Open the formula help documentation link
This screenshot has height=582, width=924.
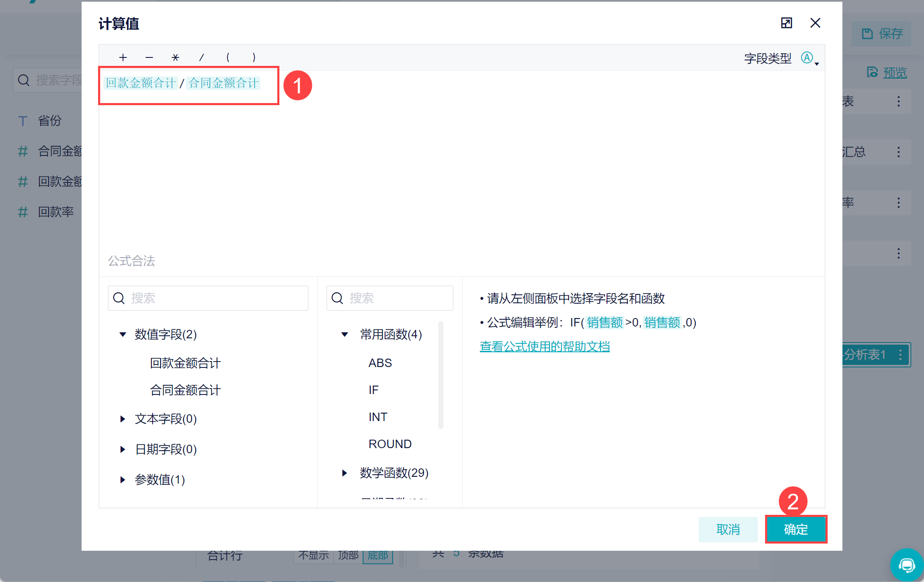coord(544,347)
